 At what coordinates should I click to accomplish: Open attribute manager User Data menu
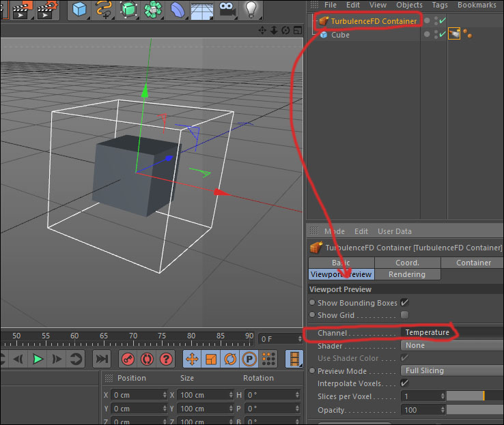point(395,231)
